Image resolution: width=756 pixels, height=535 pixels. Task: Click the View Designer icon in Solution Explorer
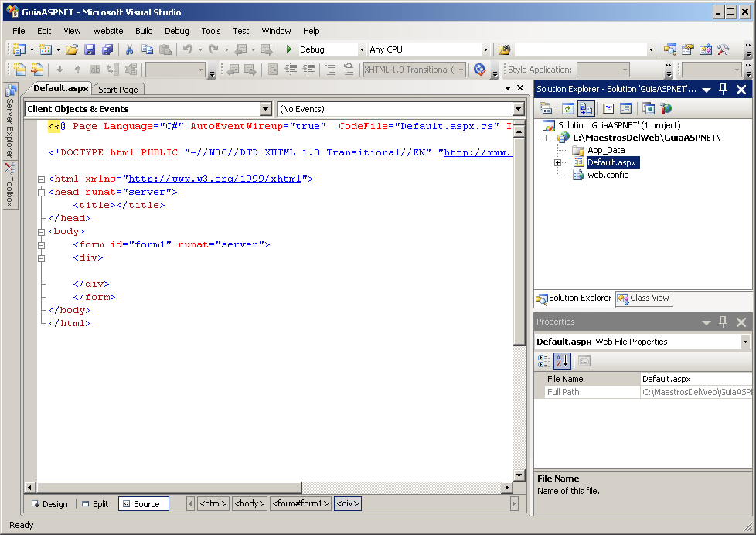(x=626, y=108)
